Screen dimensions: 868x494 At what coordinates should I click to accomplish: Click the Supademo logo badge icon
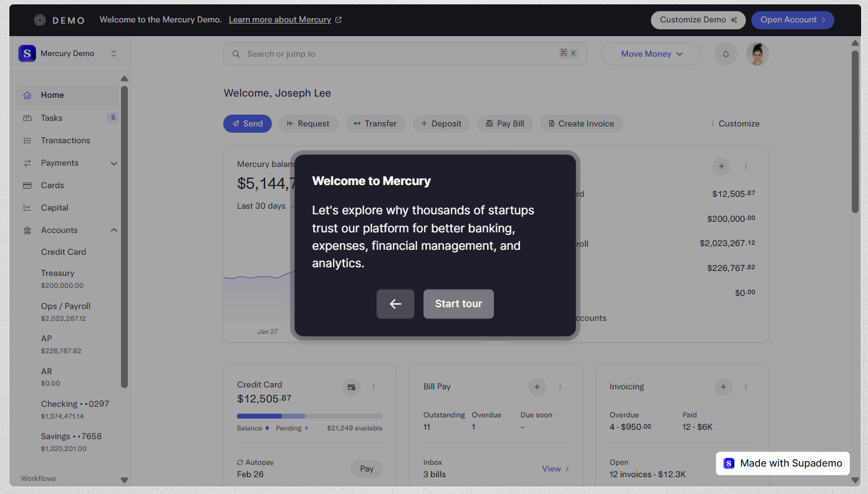pos(729,463)
